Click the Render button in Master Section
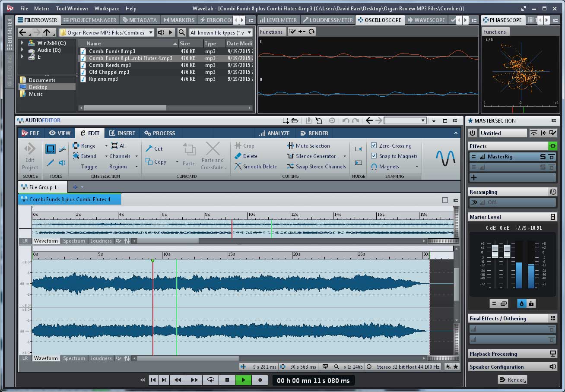This screenshot has width=565, height=392. [512, 380]
